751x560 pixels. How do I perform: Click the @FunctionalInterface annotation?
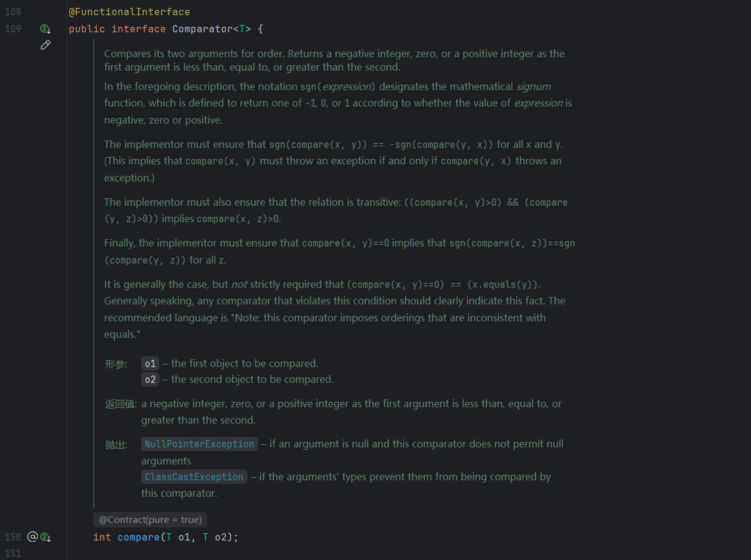click(x=129, y=12)
